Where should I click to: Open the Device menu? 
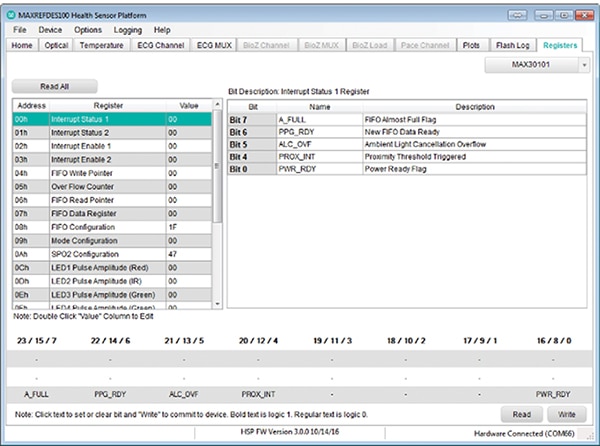pyautogui.click(x=50, y=30)
